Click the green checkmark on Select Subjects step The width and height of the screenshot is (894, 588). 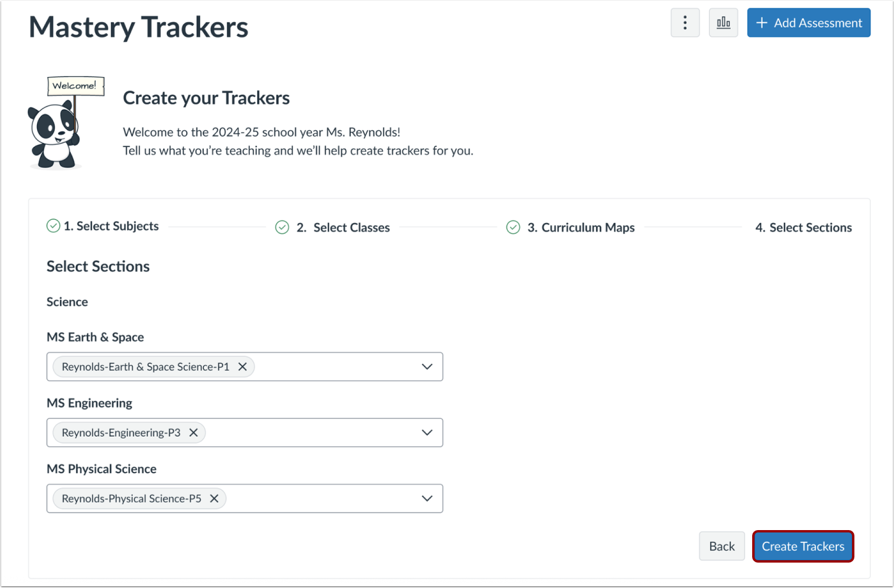click(x=53, y=226)
